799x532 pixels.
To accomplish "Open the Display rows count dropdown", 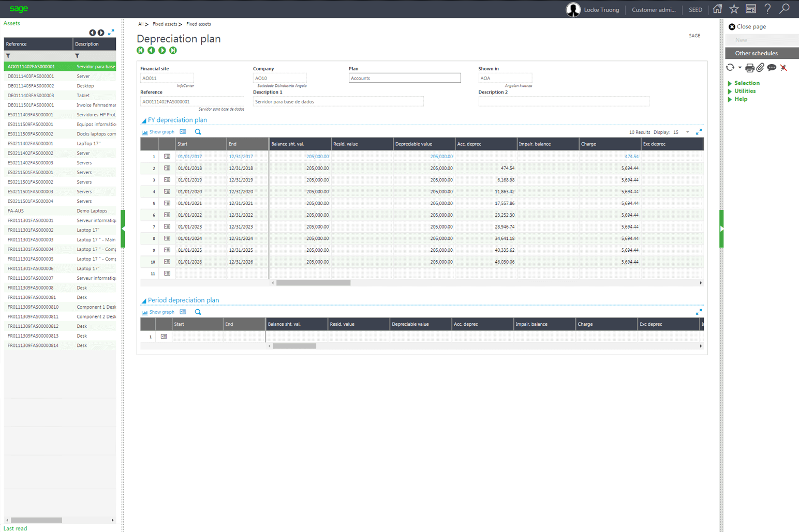I will point(687,132).
